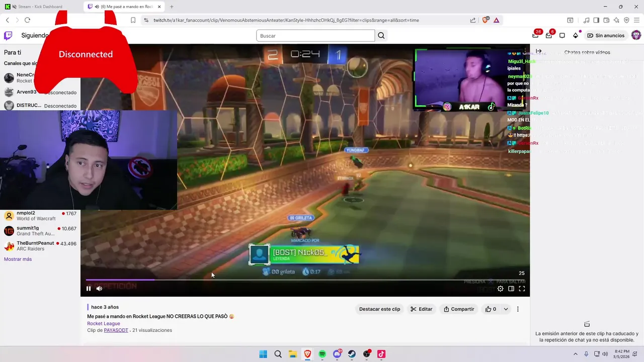Click the Brave Shields lion icon
The width and height of the screenshot is (644, 362).
485,20
